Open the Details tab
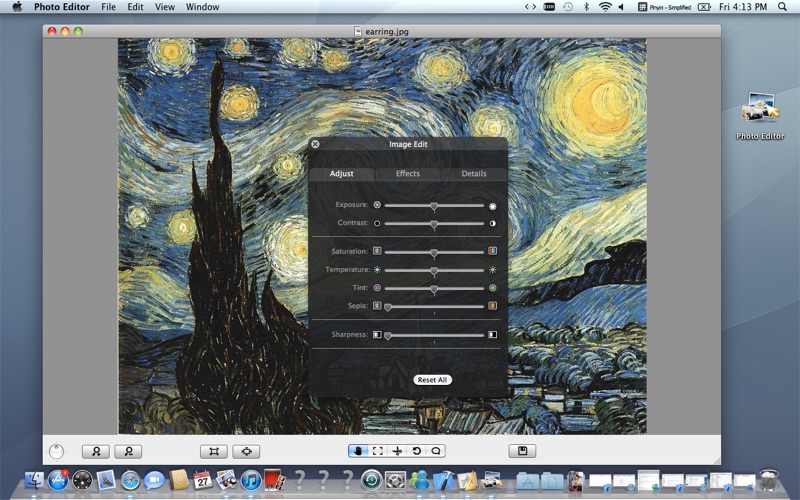The height and width of the screenshot is (500, 800). (x=474, y=173)
